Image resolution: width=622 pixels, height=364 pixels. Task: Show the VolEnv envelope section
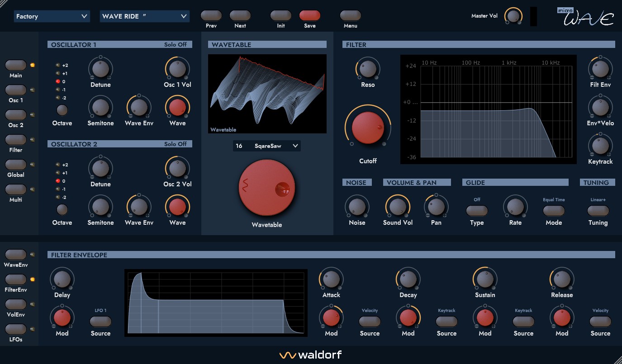click(16, 304)
